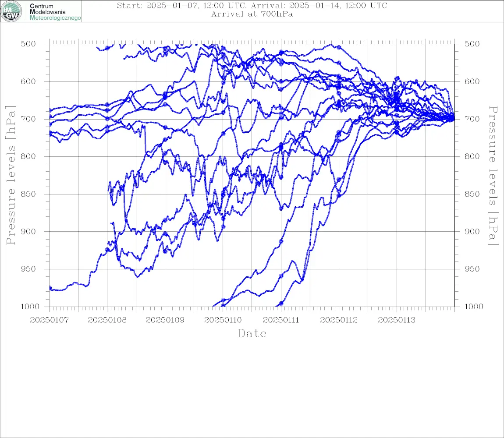
Task: Click the right 'Pressure levels [hPa]' axis title
Action: click(x=493, y=176)
